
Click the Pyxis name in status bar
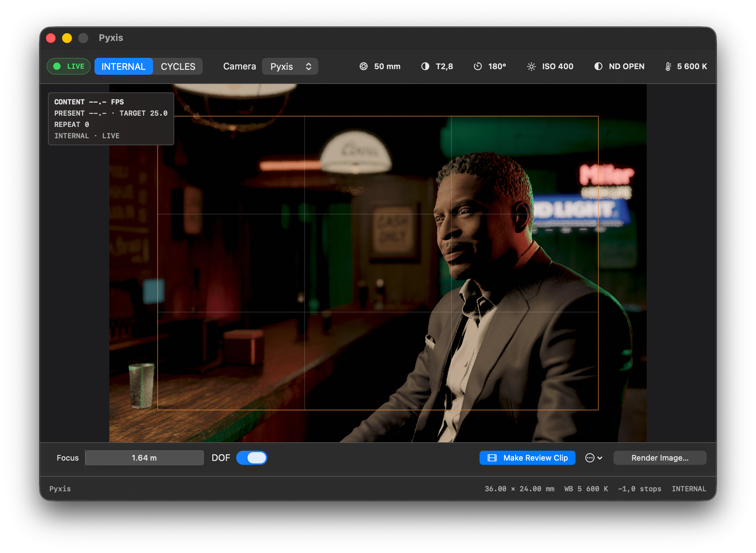coord(60,489)
